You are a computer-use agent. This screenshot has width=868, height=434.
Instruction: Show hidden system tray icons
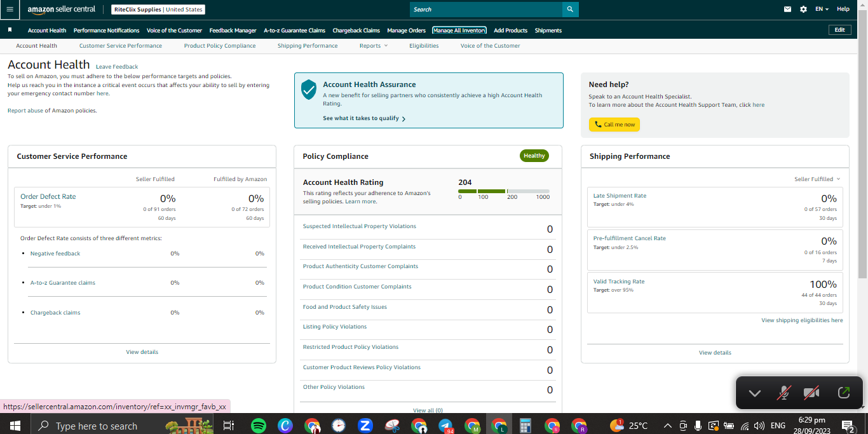pyautogui.click(x=667, y=426)
